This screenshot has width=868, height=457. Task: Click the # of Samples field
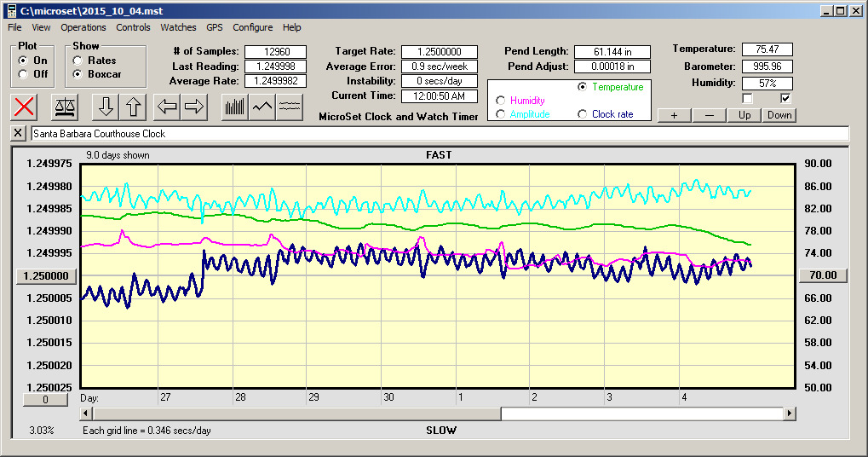click(276, 51)
